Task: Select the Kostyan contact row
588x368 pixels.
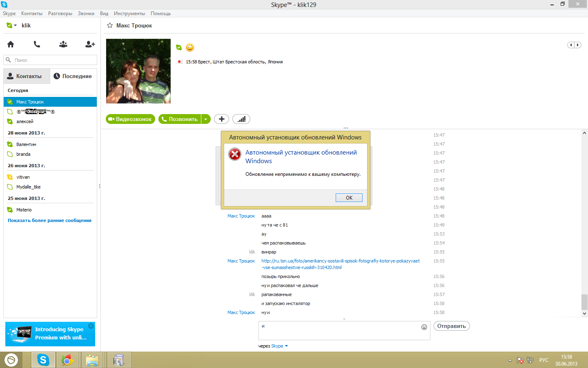Action: [x=50, y=112]
